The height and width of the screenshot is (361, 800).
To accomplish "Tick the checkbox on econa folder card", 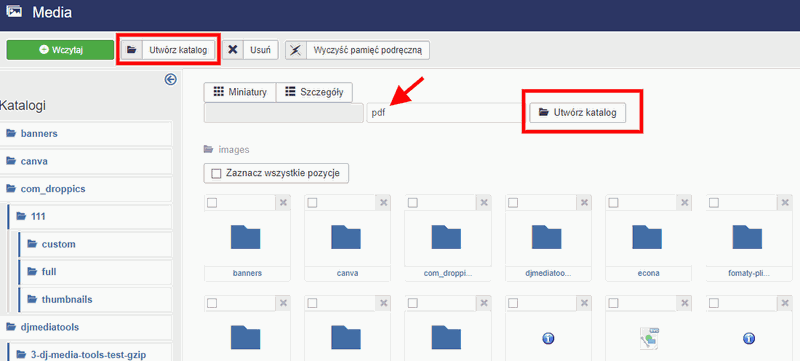I will (x=614, y=203).
